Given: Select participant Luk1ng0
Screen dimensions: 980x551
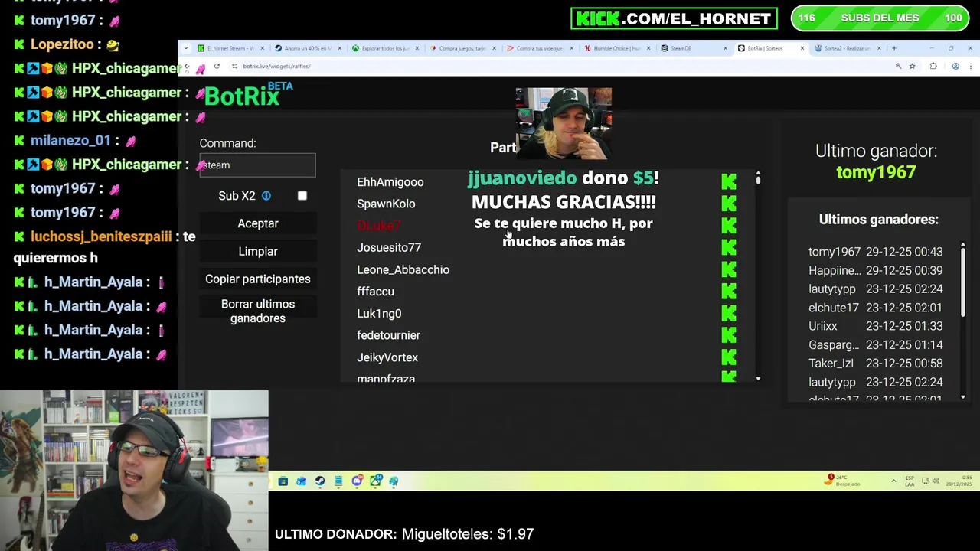Looking at the screenshot, I should 379,314.
